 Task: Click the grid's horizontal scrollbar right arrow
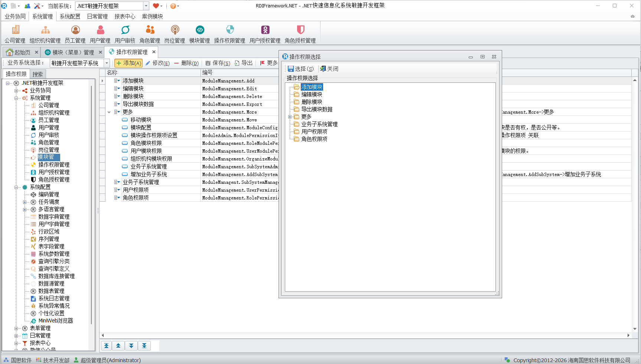628,335
